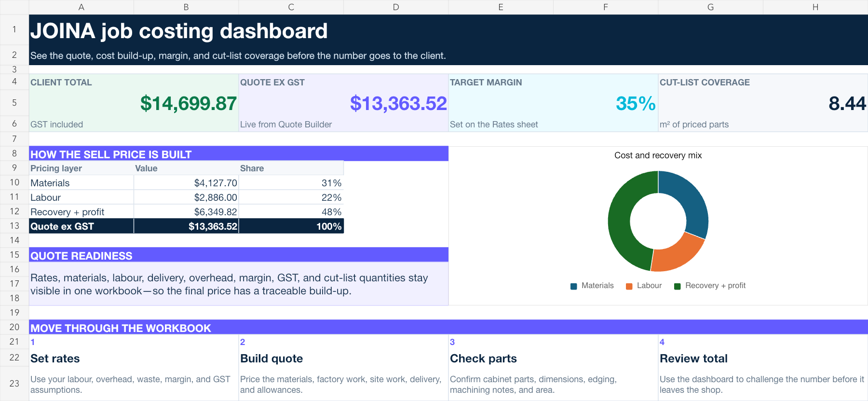
Task: Click the Build quote step description
Action: click(x=340, y=385)
